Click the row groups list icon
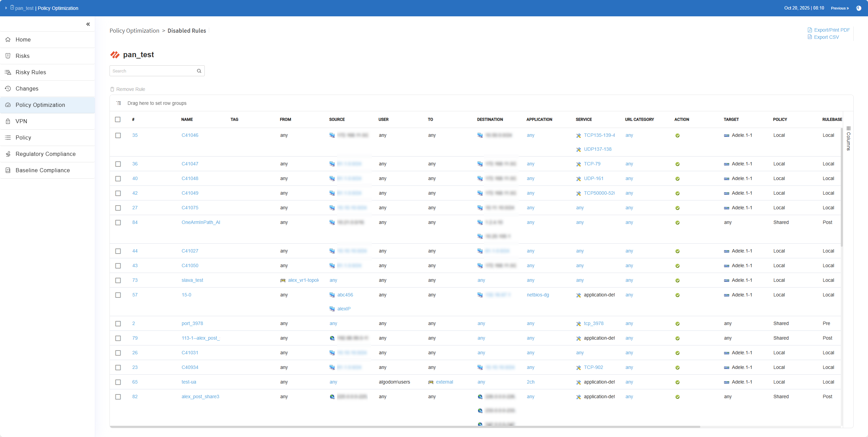868x437 pixels. pyautogui.click(x=119, y=103)
